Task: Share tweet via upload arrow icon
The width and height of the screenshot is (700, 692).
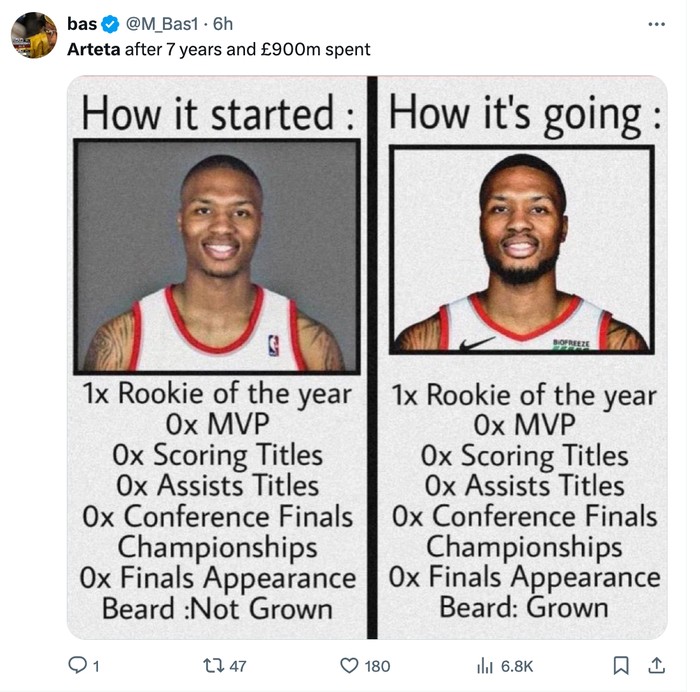Action: tap(656, 665)
